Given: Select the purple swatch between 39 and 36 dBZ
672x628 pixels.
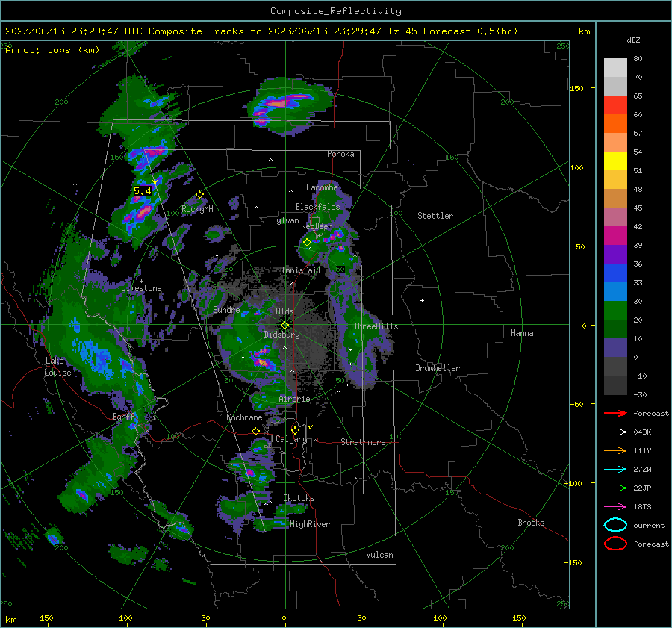Looking at the screenshot, I should [x=615, y=255].
